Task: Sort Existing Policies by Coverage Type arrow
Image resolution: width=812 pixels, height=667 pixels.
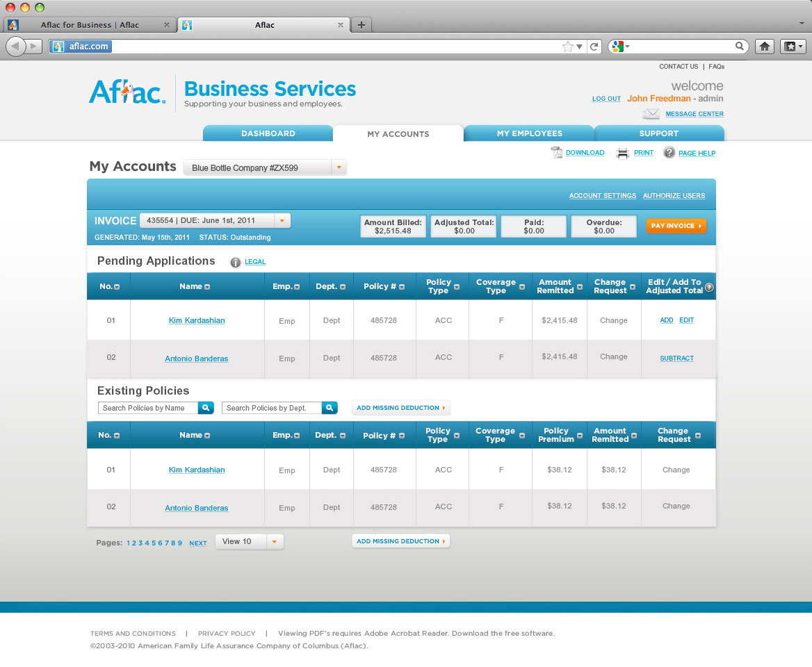Action: tap(521, 436)
